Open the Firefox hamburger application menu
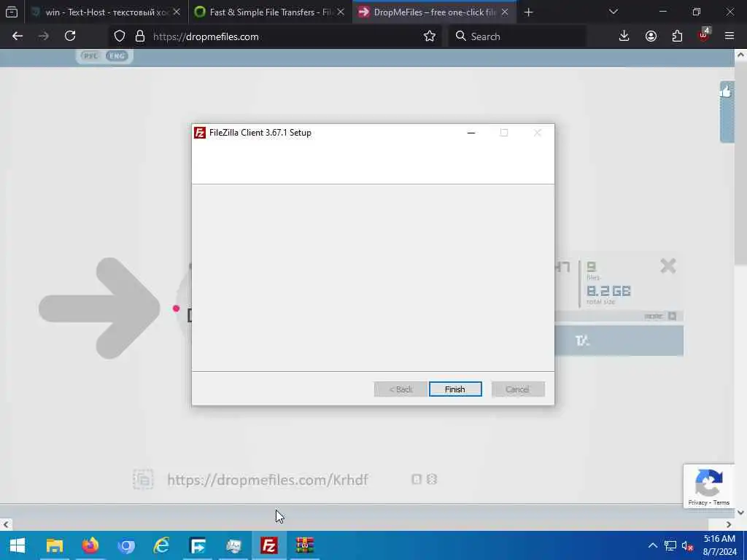This screenshot has width=747, height=560. 729,36
